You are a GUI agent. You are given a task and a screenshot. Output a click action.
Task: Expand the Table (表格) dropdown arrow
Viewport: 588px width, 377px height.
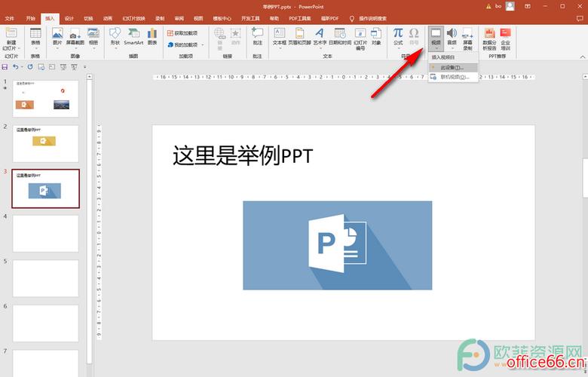(35, 48)
